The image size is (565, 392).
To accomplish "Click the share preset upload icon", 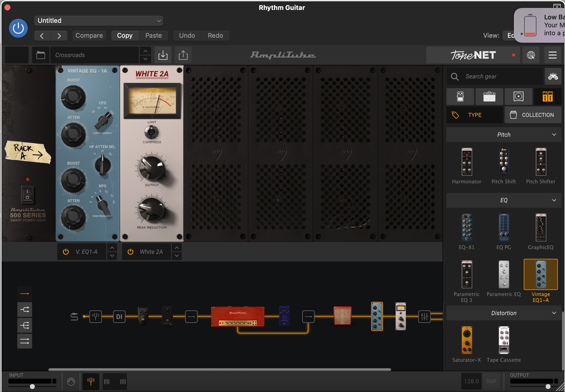I will [183, 55].
